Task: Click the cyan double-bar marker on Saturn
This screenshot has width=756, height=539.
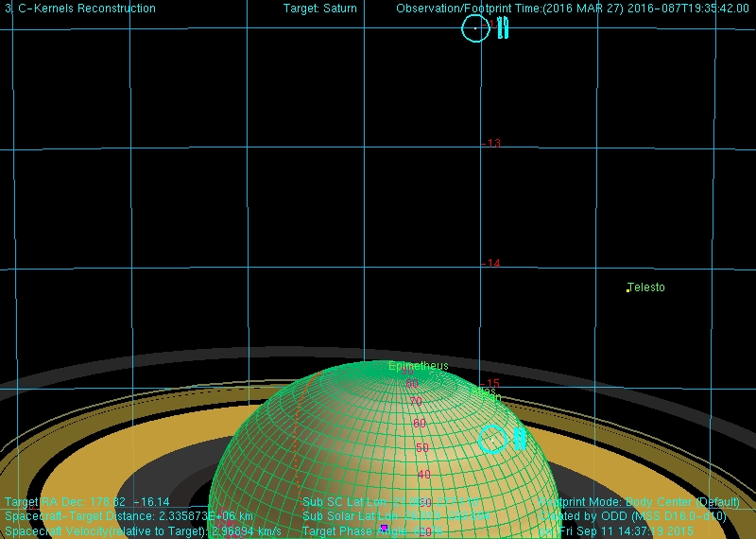Action: point(520,439)
